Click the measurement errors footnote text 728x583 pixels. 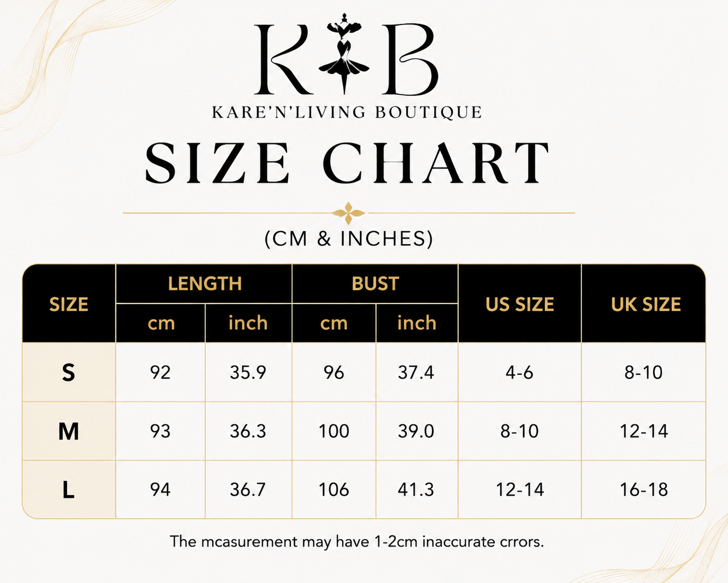[357, 542]
